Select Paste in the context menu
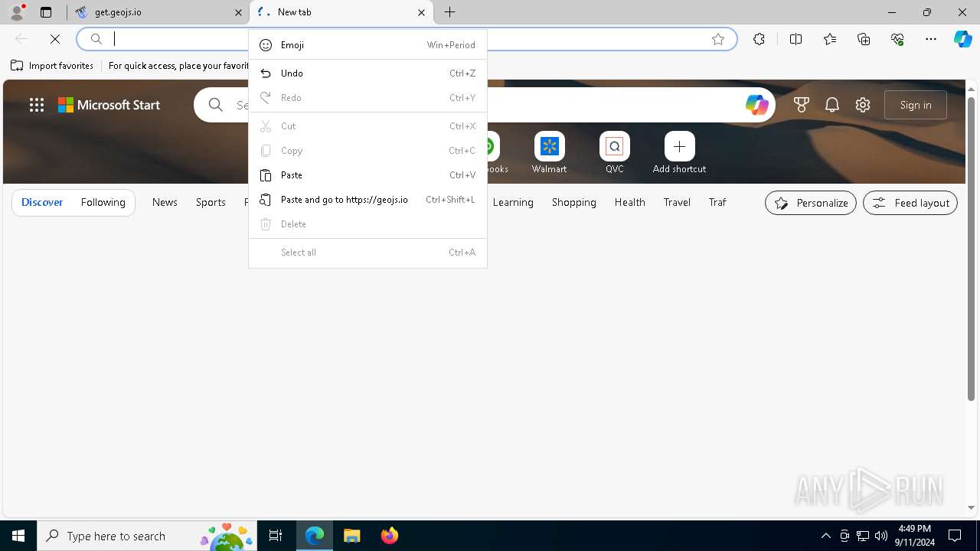 tap(367, 175)
